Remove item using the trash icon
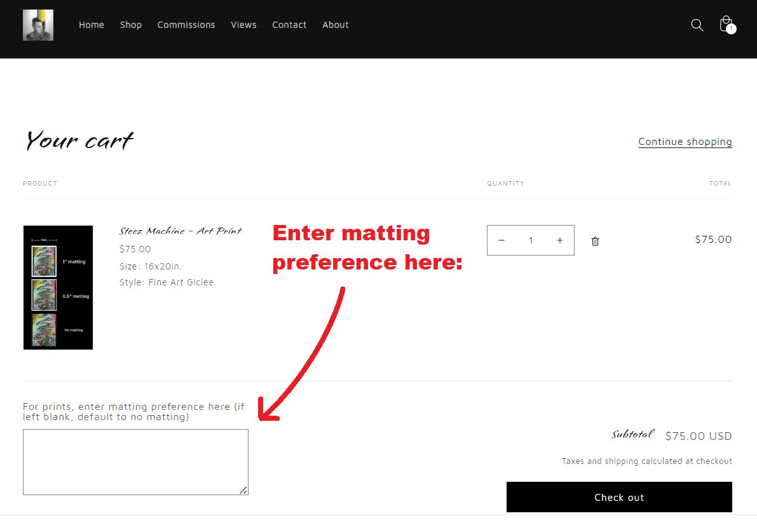757x532 pixels. click(x=595, y=241)
